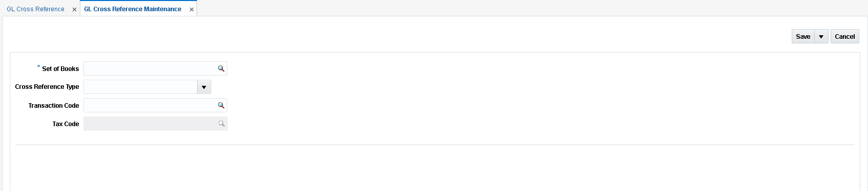The image size is (868, 191).
Task: Click the Set of Books label
Action: click(x=60, y=69)
